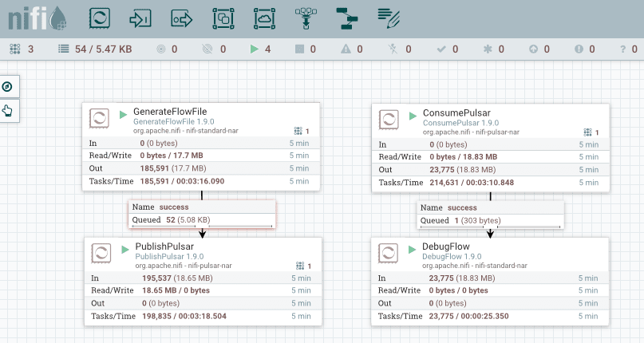
Task: Click the GenerateFlowFile processor icon
Action: [99, 118]
